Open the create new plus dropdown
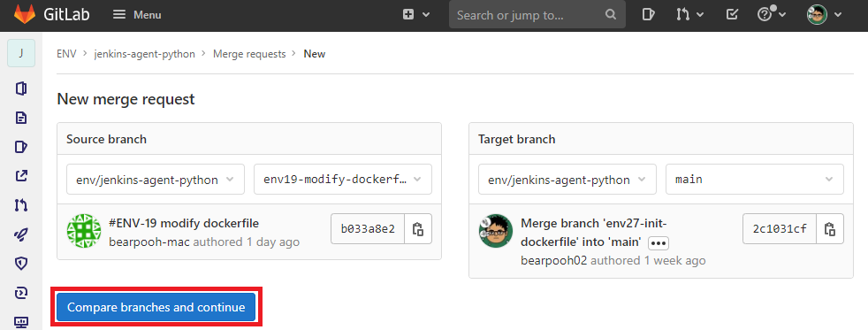The height and width of the screenshot is (330, 868). pos(415,14)
